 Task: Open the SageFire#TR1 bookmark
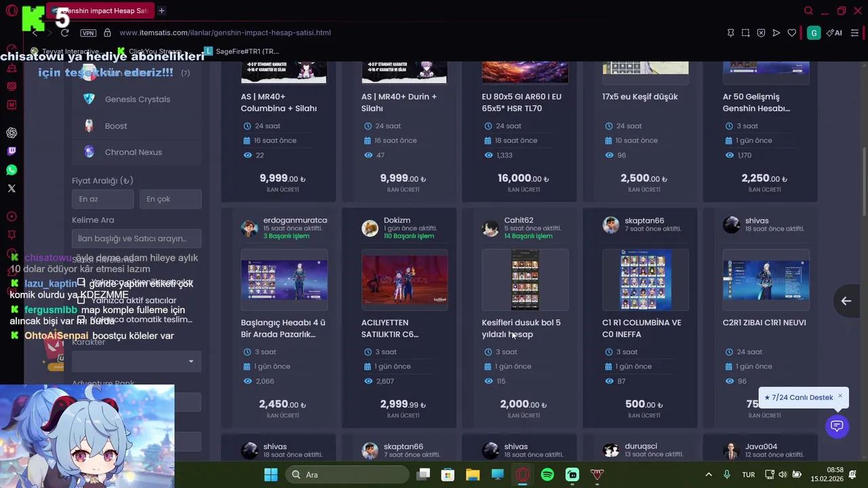(x=241, y=52)
